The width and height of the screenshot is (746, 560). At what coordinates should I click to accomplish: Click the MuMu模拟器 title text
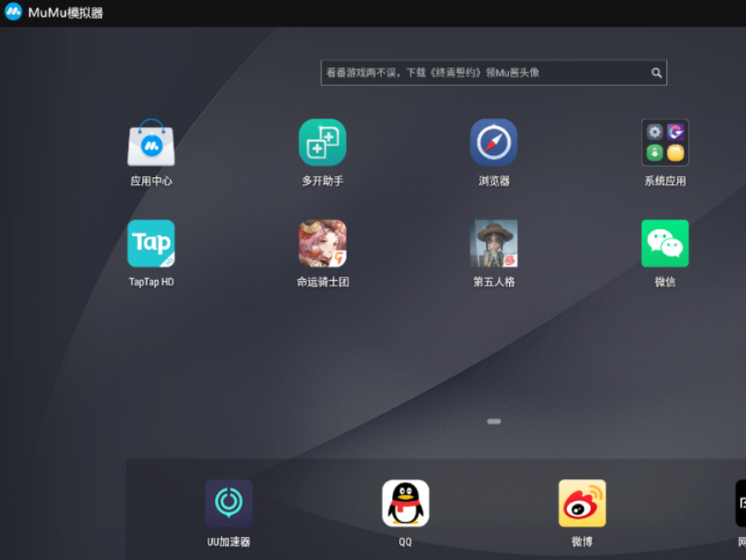click(x=66, y=13)
